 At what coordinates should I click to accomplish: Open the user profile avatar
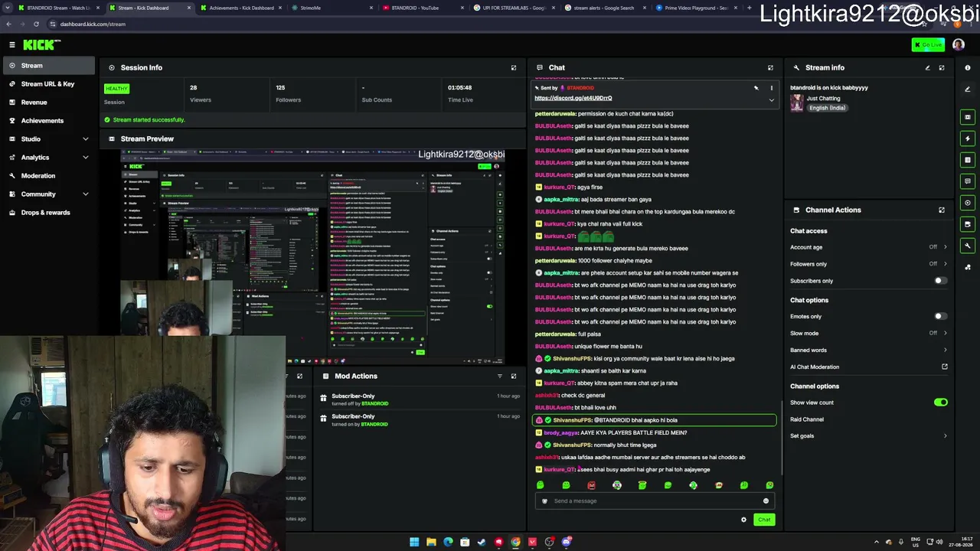(959, 45)
